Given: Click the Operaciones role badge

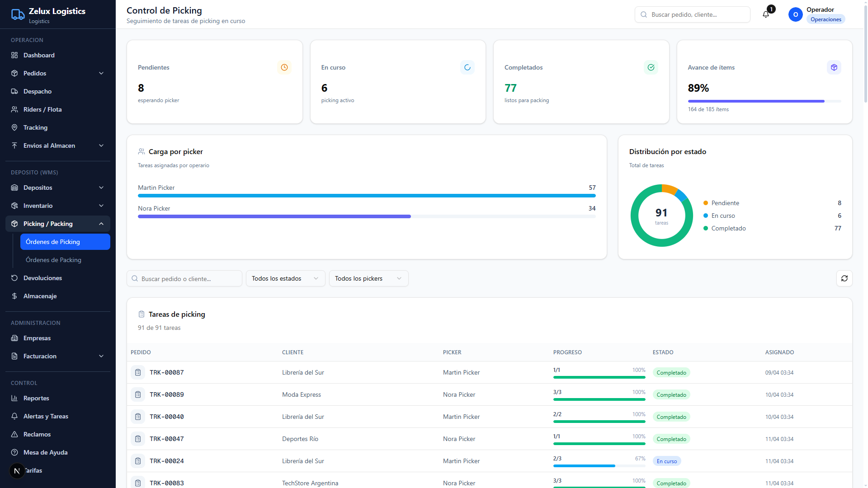Looking at the screenshot, I should click(x=826, y=19).
